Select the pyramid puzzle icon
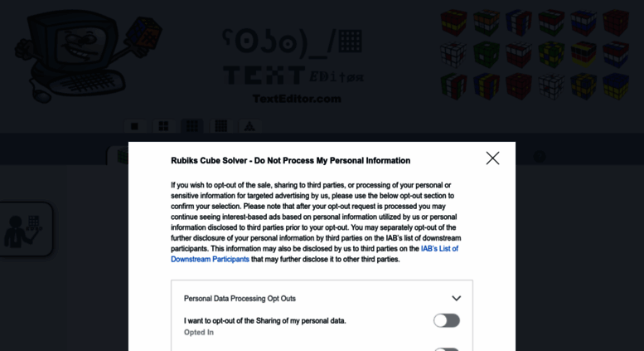 coord(249,126)
